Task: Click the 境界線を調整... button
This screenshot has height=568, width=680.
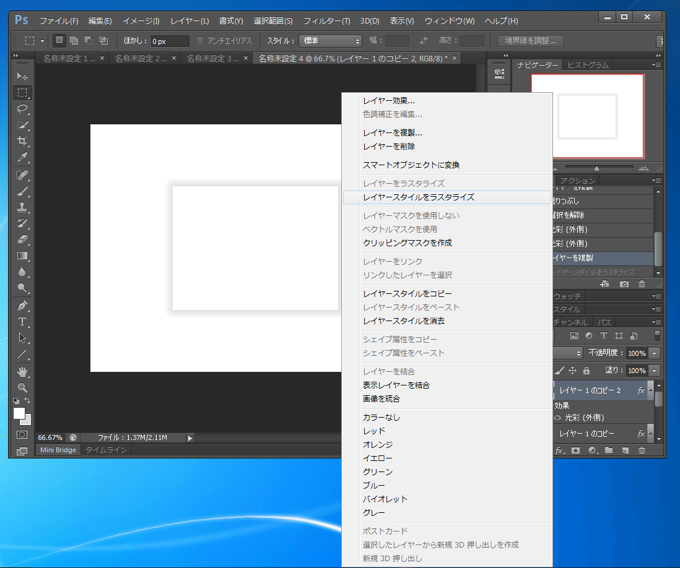Action: pos(530,41)
